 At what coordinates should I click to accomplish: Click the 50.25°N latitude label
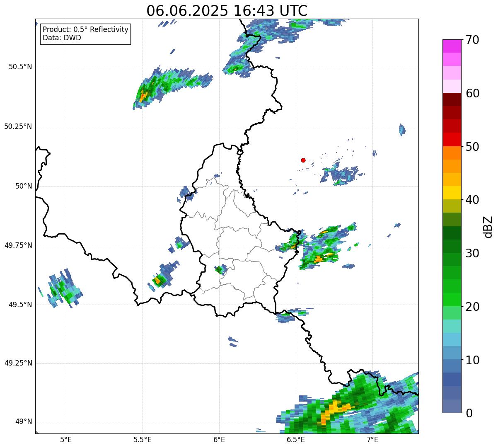pos(18,126)
